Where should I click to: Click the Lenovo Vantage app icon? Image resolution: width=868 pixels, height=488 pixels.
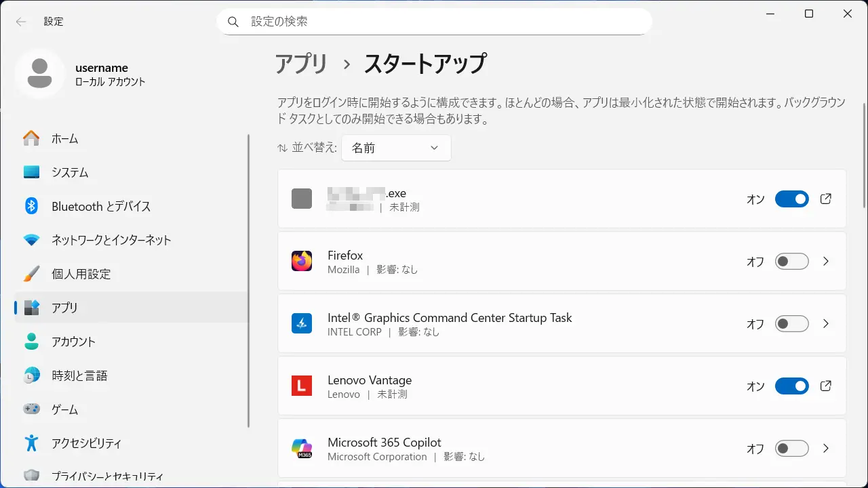coord(302,386)
